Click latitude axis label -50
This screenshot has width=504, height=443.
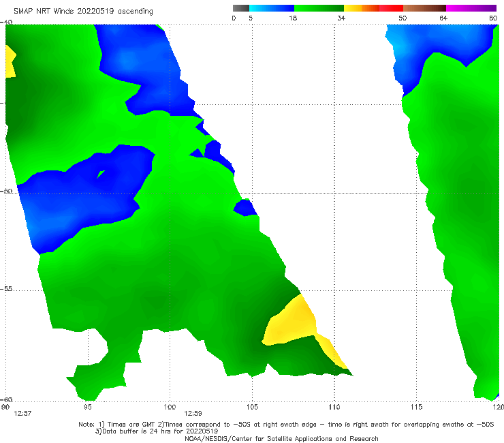pos(7,191)
